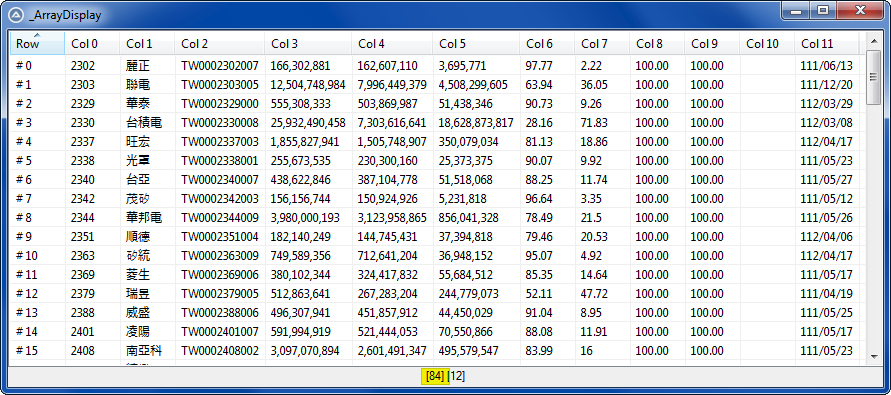Screen dimensions: 891x395
Task: Click value 244,779,073
Action: click(x=468, y=294)
